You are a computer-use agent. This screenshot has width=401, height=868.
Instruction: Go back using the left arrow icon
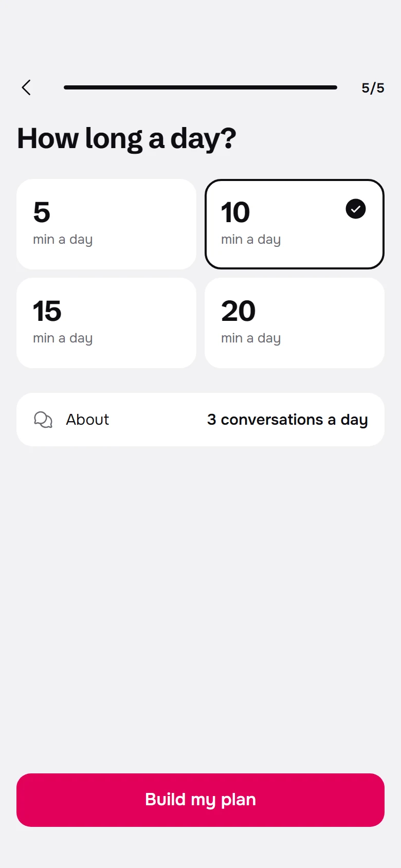26,87
